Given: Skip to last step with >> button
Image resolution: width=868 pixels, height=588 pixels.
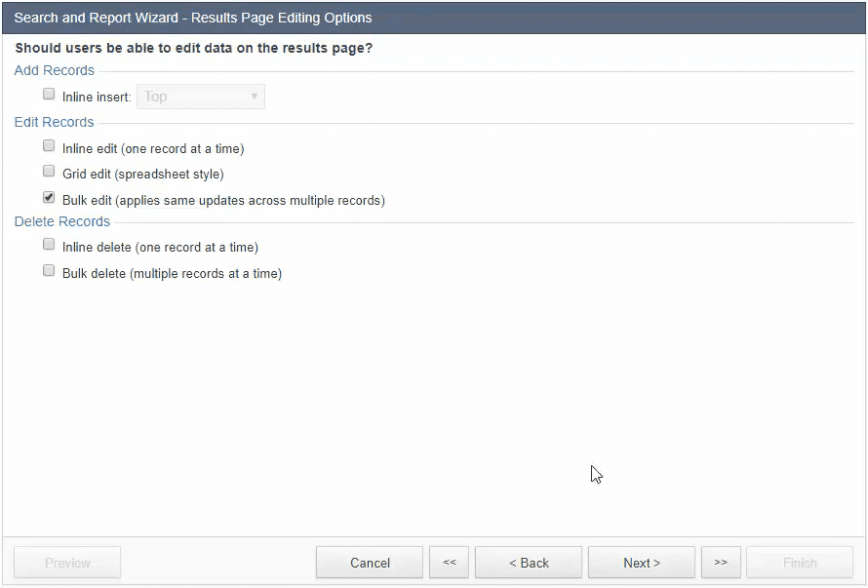Looking at the screenshot, I should coord(721,563).
